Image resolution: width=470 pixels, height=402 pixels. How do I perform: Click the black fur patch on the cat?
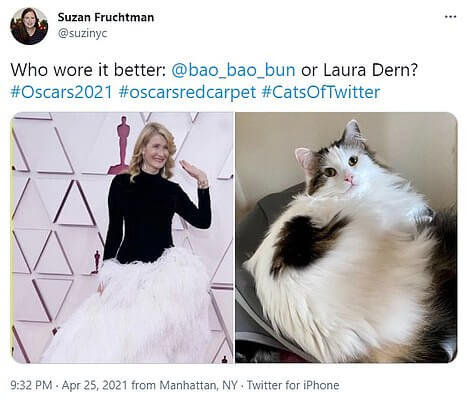pyautogui.click(x=302, y=241)
